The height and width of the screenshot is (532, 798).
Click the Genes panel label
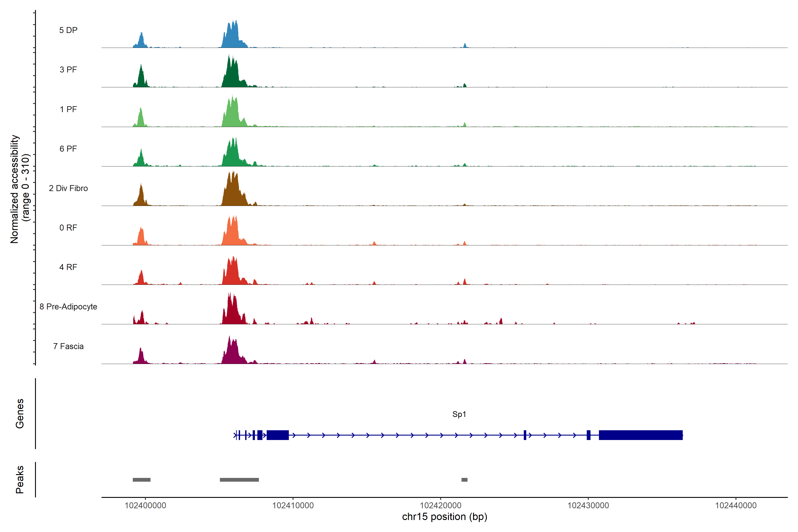(20, 414)
